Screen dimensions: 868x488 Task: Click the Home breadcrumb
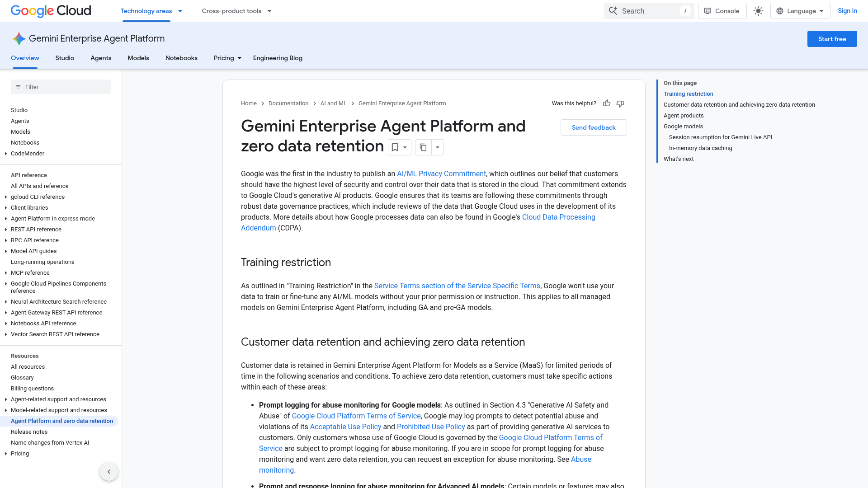coord(249,103)
